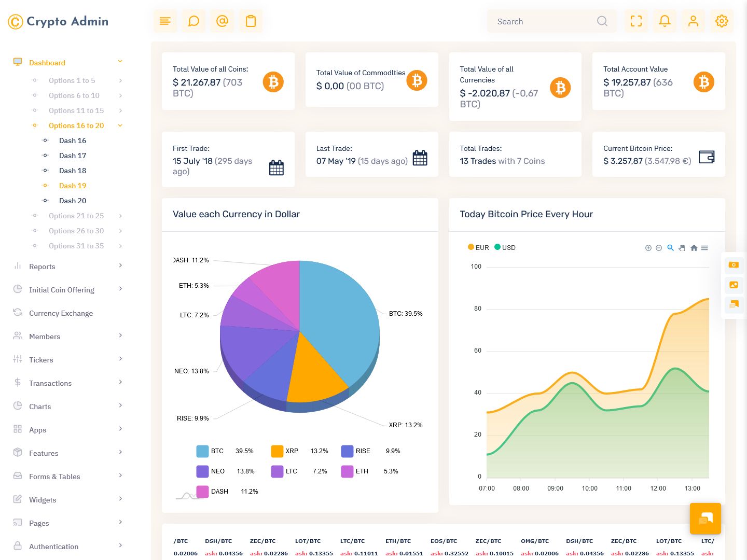Toggle EUR series in chart legend

pyautogui.click(x=478, y=247)
